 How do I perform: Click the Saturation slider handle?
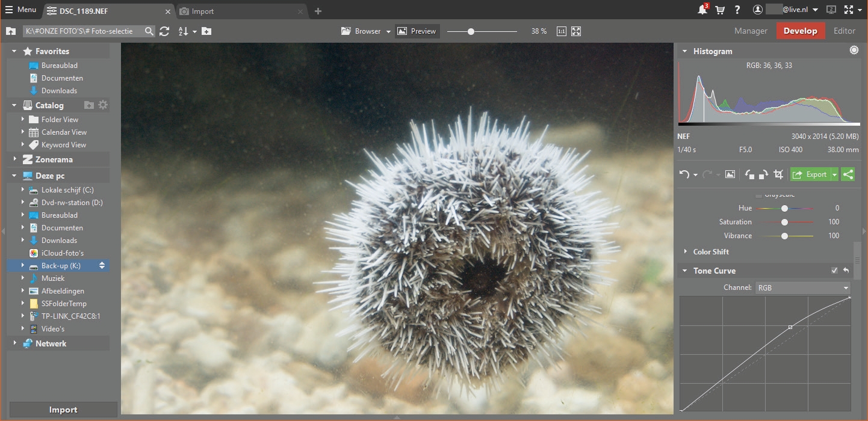point(784,222)
